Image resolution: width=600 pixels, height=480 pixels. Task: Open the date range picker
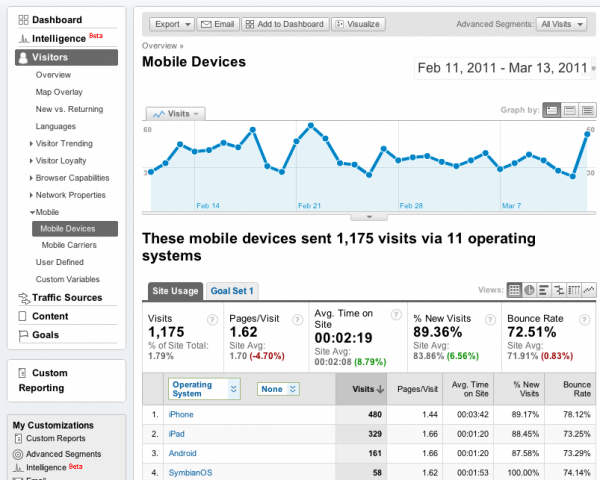click(x=505, y=68)
